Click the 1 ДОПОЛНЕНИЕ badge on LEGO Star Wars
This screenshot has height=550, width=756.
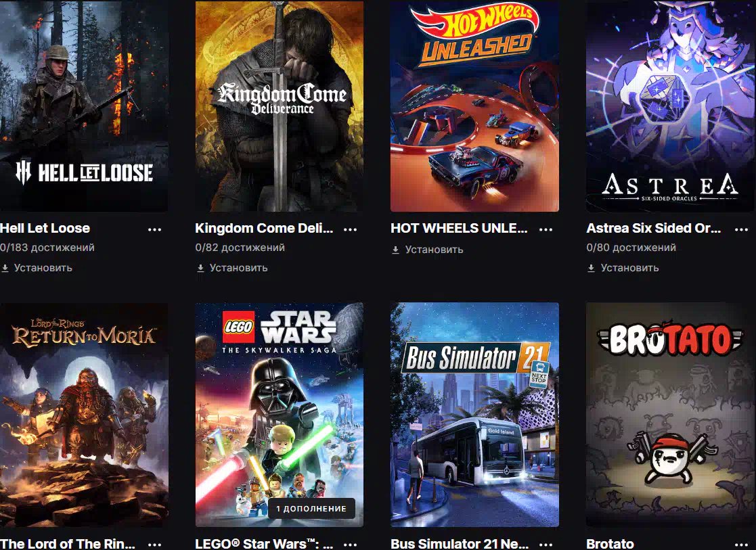[x=311, y=509]
